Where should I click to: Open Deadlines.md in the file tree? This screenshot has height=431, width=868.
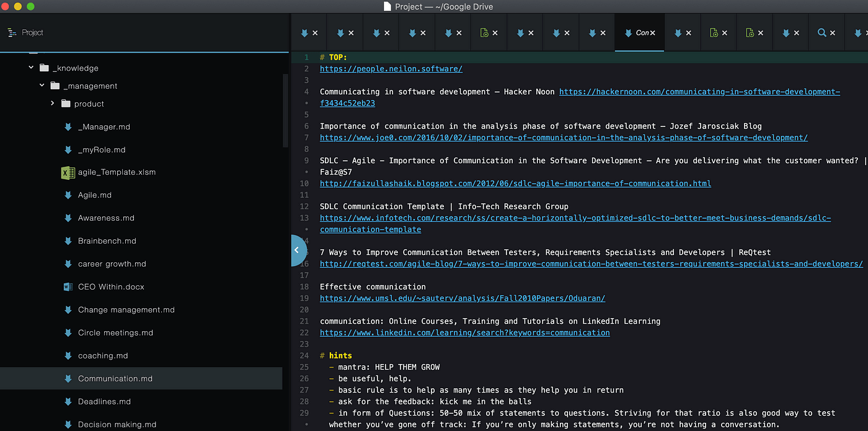104,402
